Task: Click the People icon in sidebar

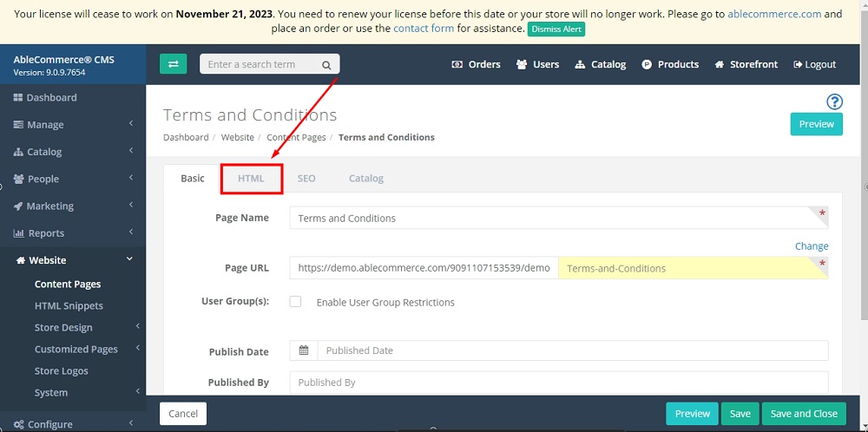Action: [x=19, y=180]
